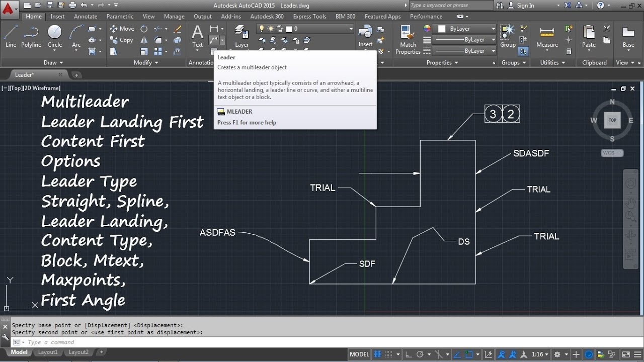Click the Text annotation tool
The image size is (644, 362).
(198, 36)
